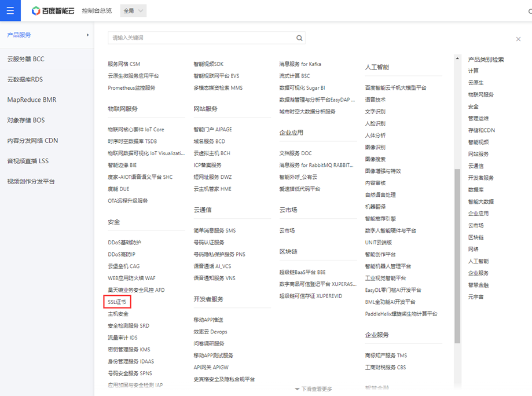
Task: Open 简单消息服务 SMS
Action: (x=215, y=231)
